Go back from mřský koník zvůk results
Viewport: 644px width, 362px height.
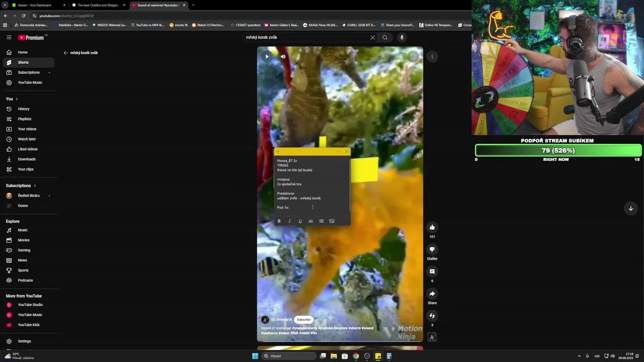coord(66,53)
